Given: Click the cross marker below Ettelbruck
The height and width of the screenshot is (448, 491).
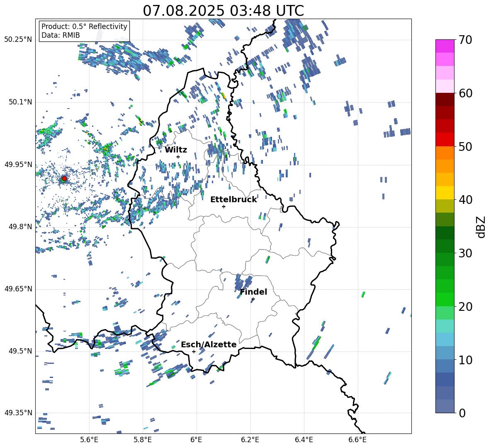Looking at the screenshot, I should 224,206.
